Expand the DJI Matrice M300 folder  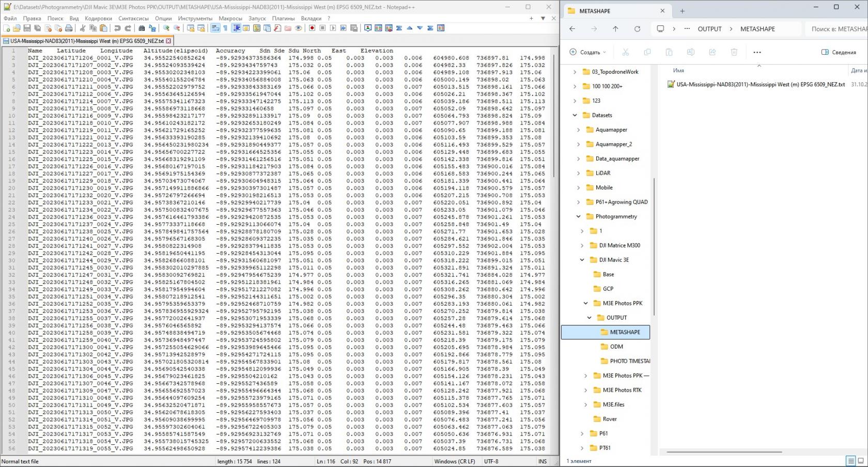[582, 245]
